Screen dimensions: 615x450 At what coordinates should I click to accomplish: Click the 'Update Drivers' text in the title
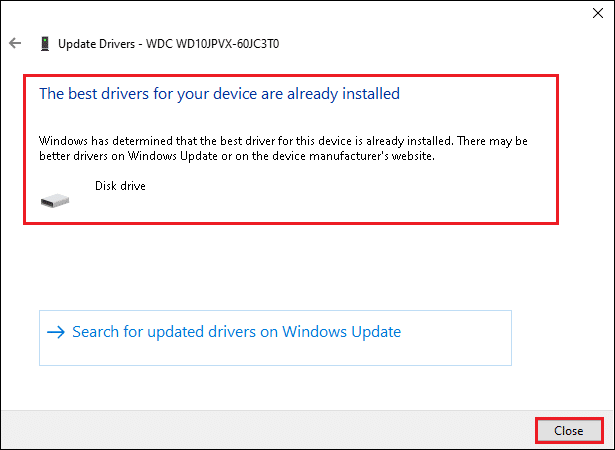[99, 44]
